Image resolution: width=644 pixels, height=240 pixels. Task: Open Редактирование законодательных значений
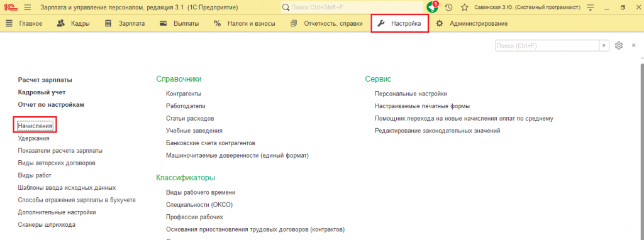tap(438, 131)
